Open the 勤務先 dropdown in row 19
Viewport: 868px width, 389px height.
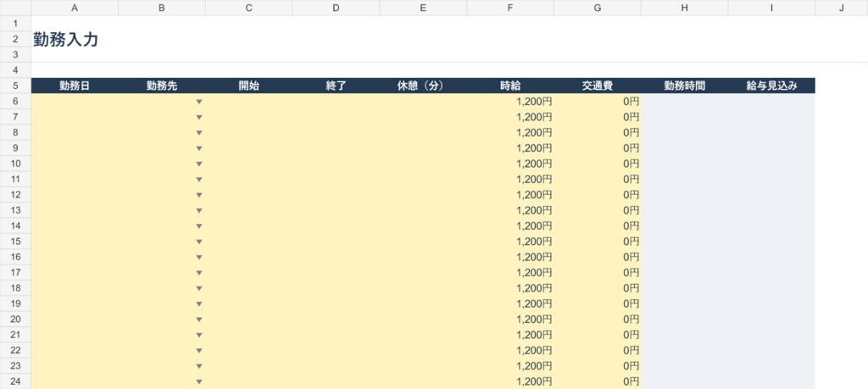pos(199,303)
